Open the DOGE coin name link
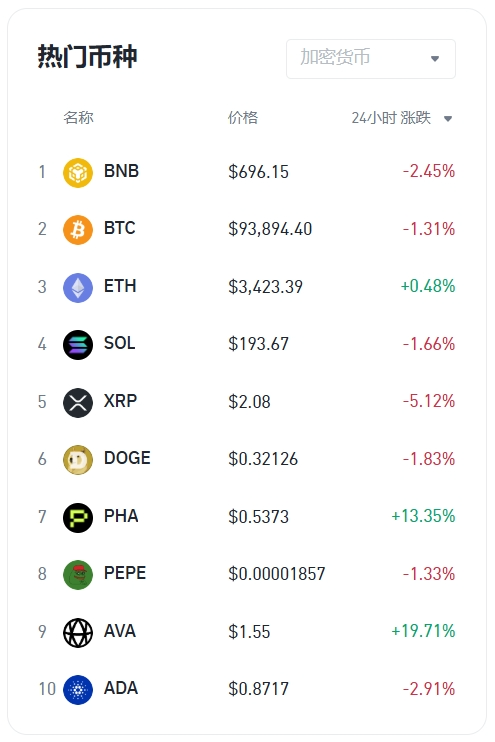This screenshot has width=495, height=742. [x=127, y=458]
